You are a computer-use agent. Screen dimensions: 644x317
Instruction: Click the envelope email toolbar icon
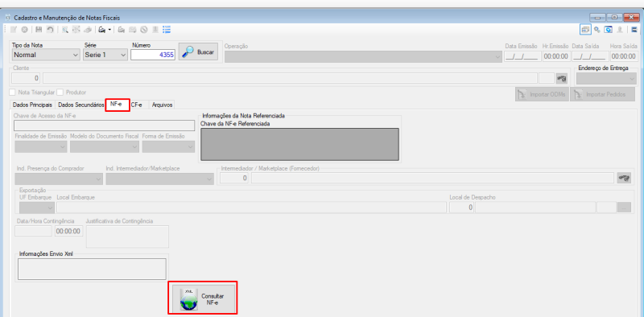(132, 30)
